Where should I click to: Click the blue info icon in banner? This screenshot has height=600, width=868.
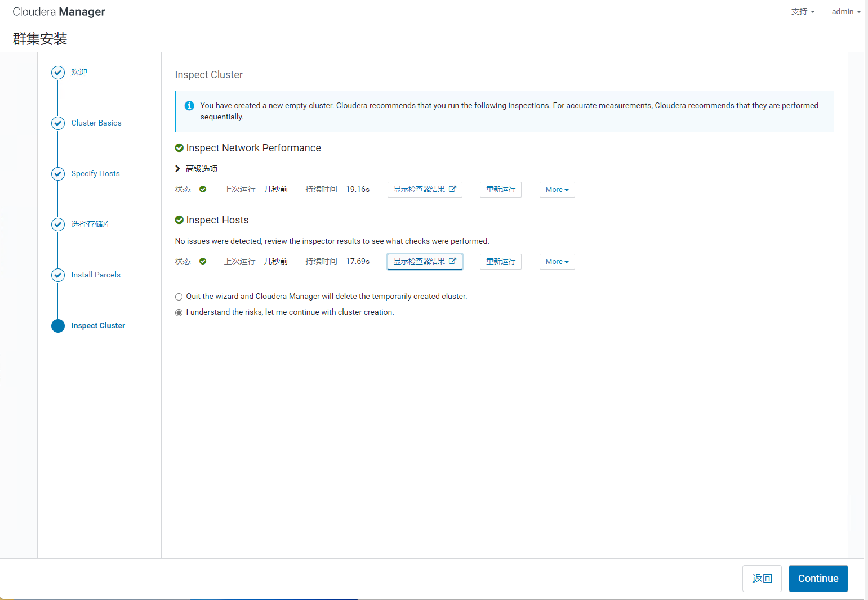click(190, 106)
